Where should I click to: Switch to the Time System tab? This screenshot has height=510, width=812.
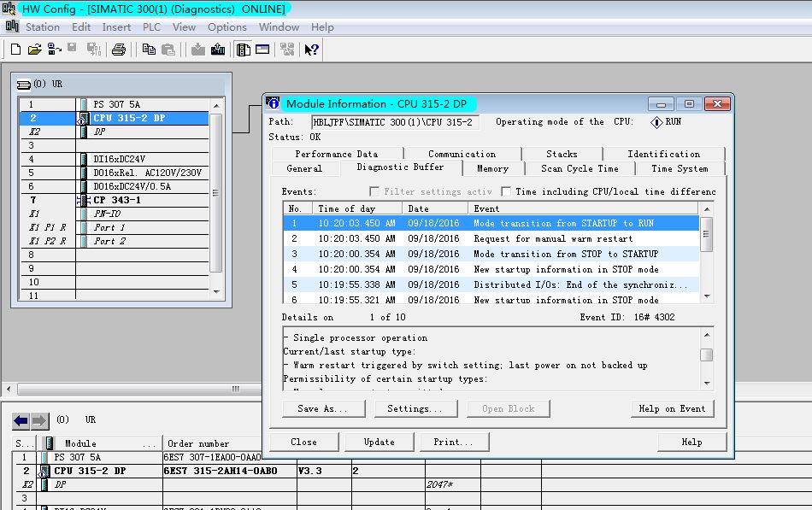(x=680, y=168)
